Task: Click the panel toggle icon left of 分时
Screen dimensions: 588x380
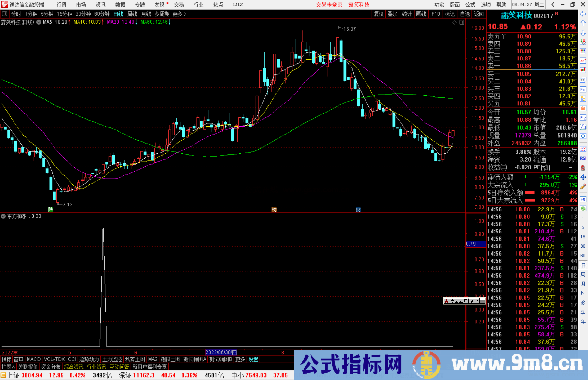Action: 4,14
